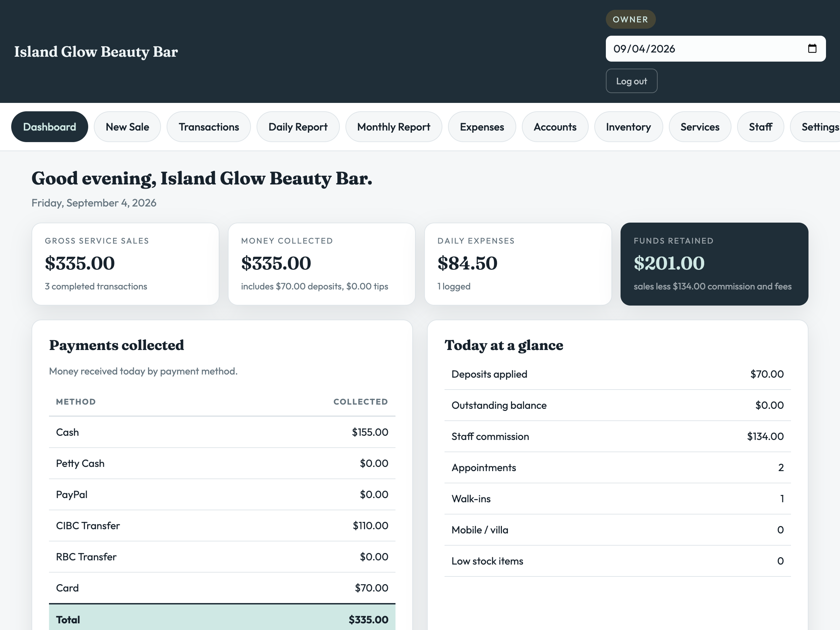Click the Outstanding balance row label

tap(499, 405)
